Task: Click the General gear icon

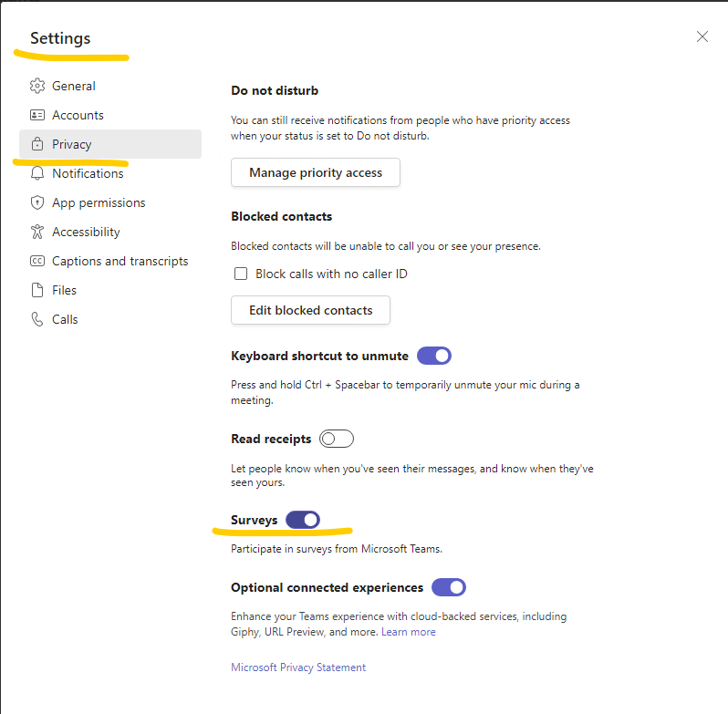Action: click(x=37, y=86)
